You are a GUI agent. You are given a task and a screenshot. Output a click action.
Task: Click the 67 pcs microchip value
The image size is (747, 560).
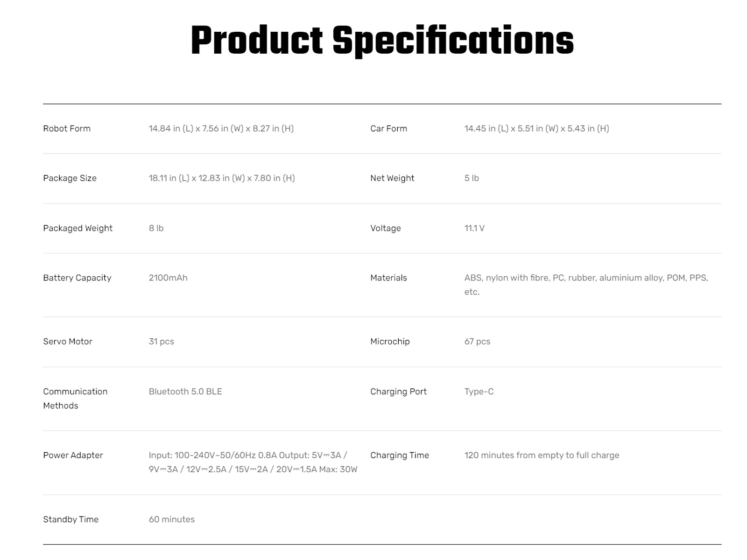477,341
